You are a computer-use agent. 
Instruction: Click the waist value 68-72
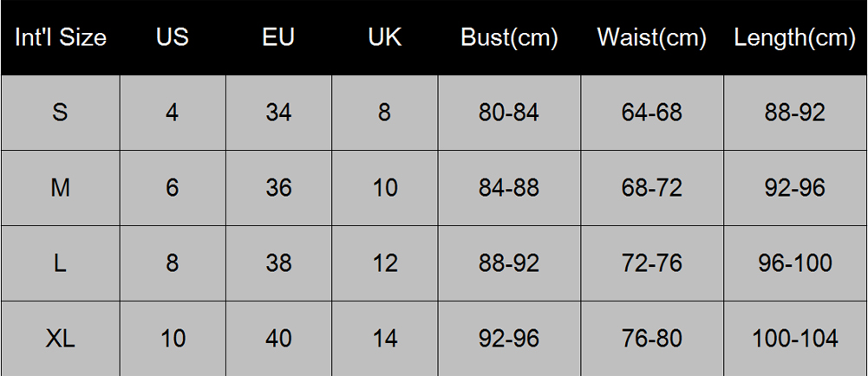click(652, 188)
